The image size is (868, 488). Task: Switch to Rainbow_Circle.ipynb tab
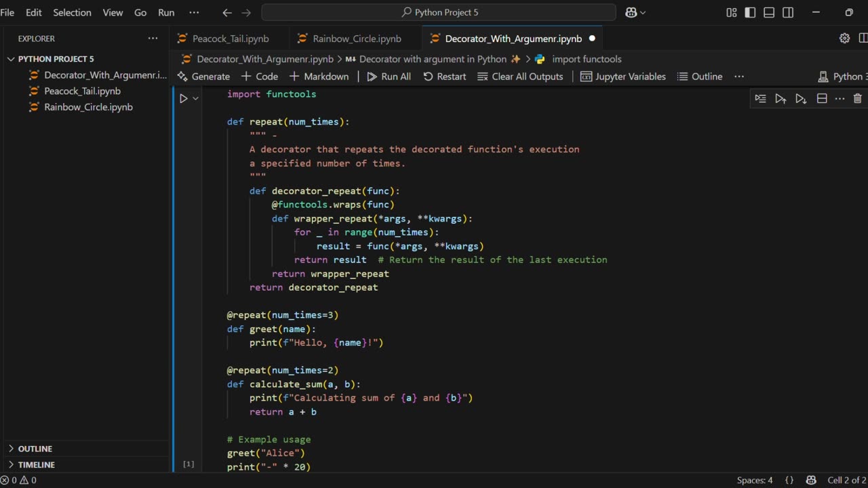357,39
